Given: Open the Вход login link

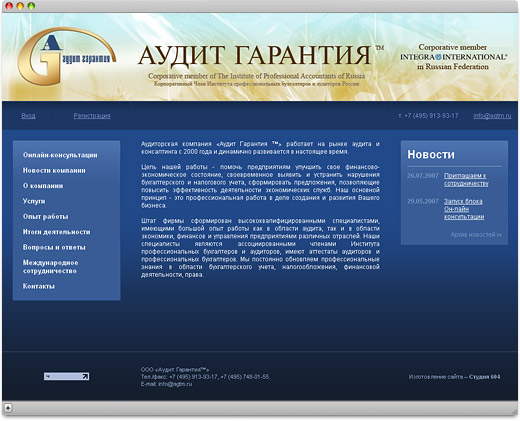Looking at the screenshot, I should coord(28,116).
